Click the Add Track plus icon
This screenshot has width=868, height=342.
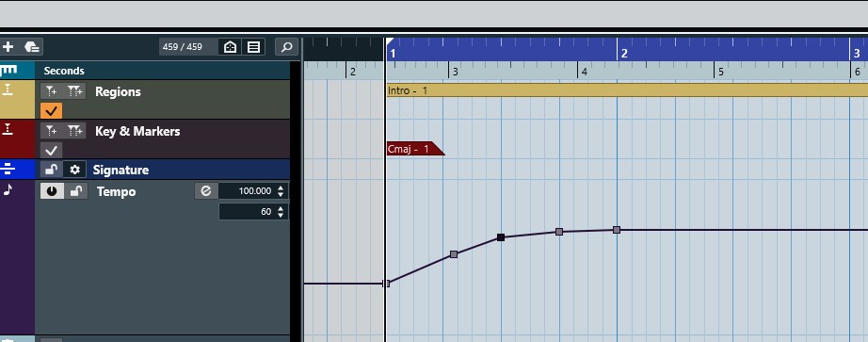8,47
